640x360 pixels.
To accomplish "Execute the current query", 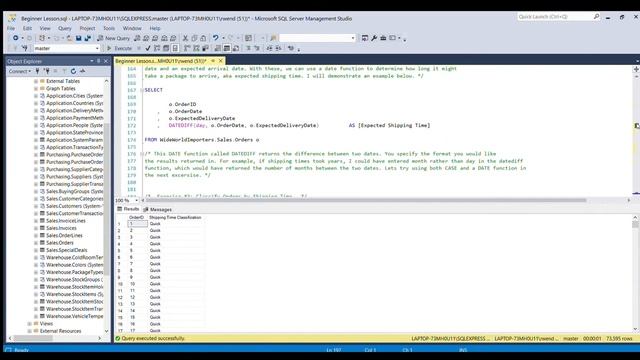I will click(x=119, y=48).
